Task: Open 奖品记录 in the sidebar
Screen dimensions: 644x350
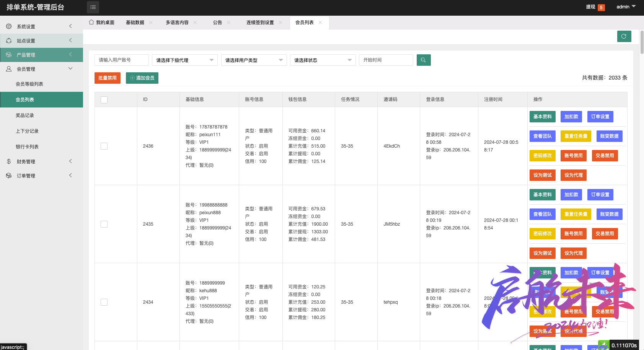Action: (41, 115)
